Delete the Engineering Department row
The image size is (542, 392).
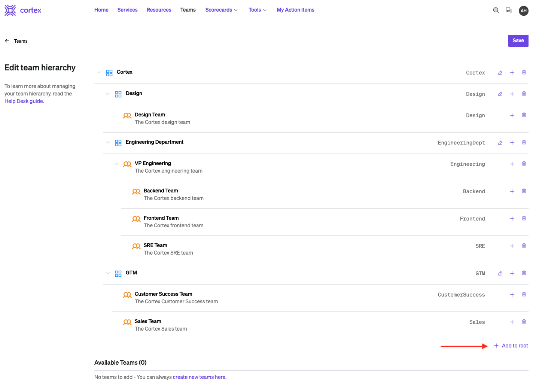524,142
